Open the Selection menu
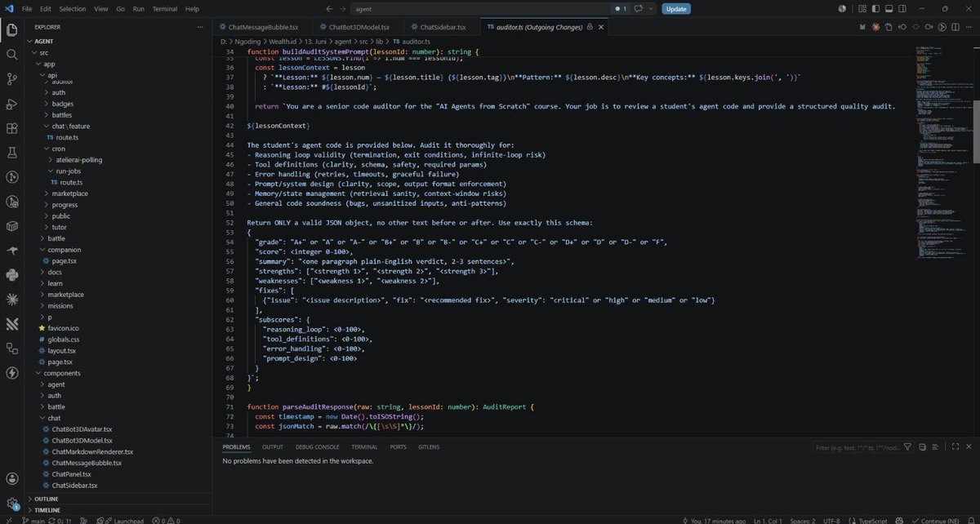 [x=72, y=9]
